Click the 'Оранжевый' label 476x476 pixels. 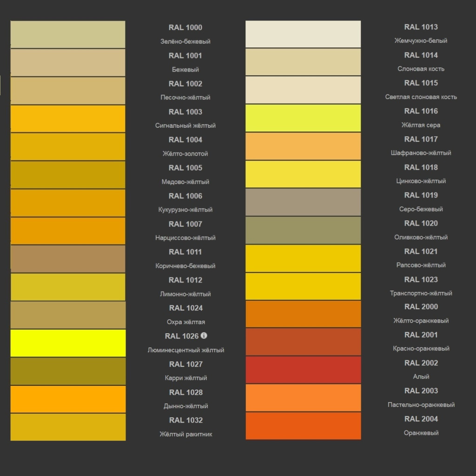tap(421, 433)
